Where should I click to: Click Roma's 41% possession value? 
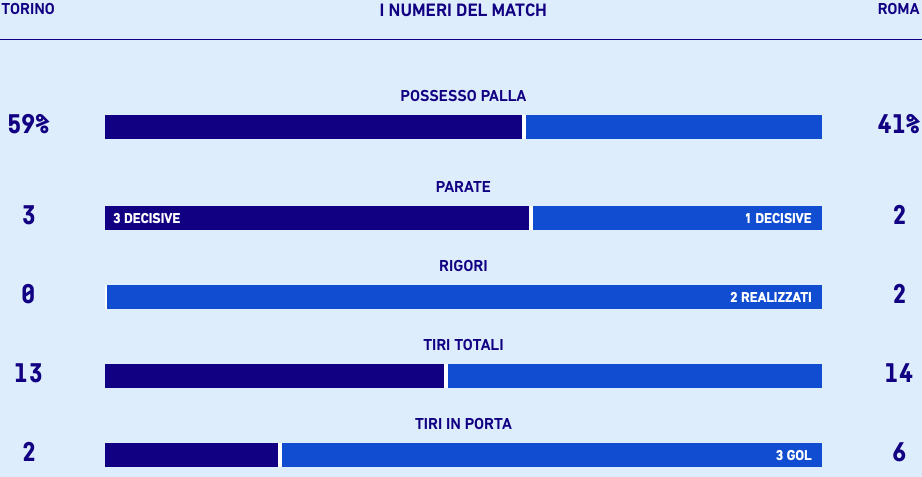point(898,125)
